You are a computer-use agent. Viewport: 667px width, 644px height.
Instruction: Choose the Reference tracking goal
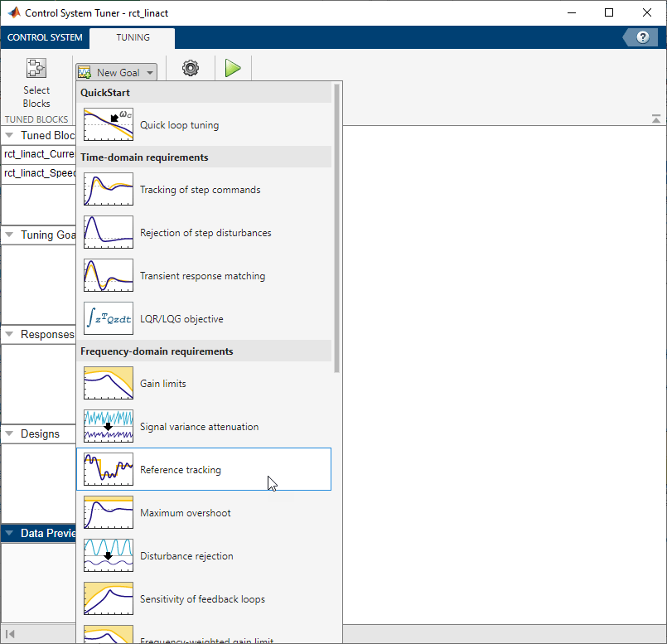[181, 470]
